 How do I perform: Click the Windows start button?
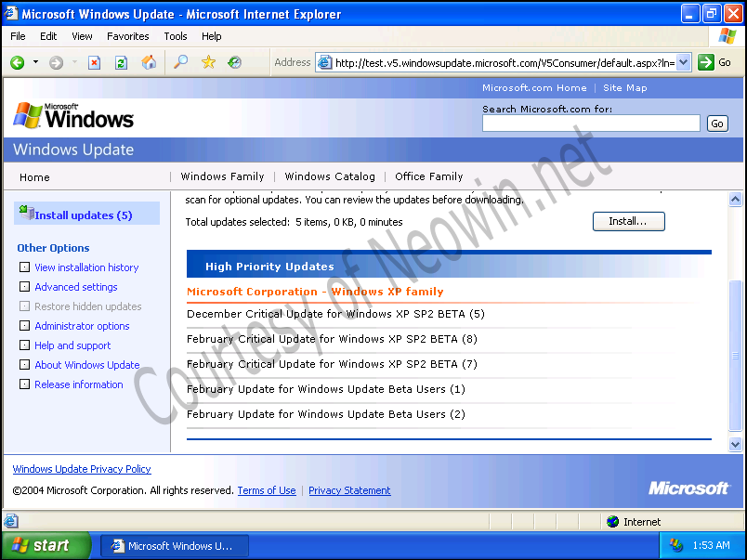tap(46, 545)
